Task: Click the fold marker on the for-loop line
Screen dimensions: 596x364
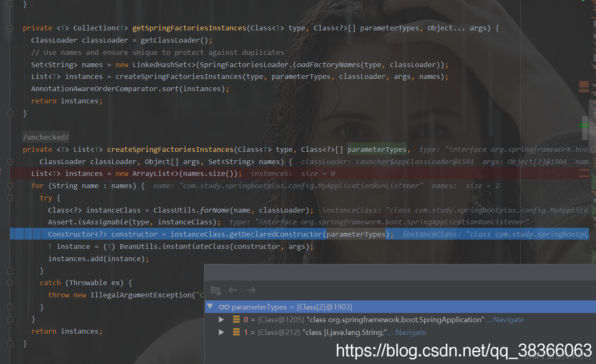Action: point(10,186)
